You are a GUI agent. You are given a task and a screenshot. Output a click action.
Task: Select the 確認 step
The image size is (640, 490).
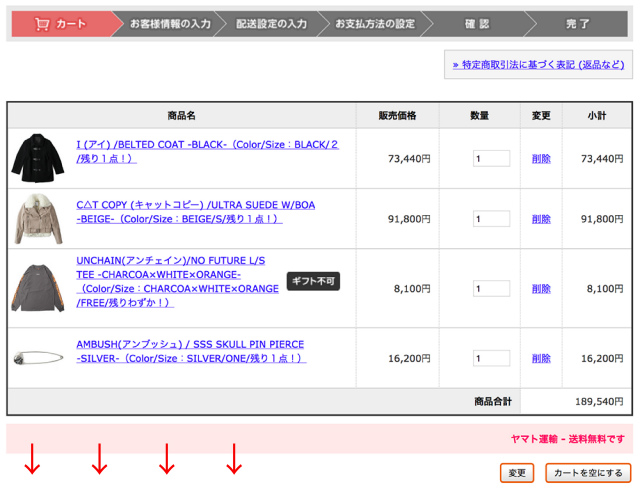[x=477, y=24]
